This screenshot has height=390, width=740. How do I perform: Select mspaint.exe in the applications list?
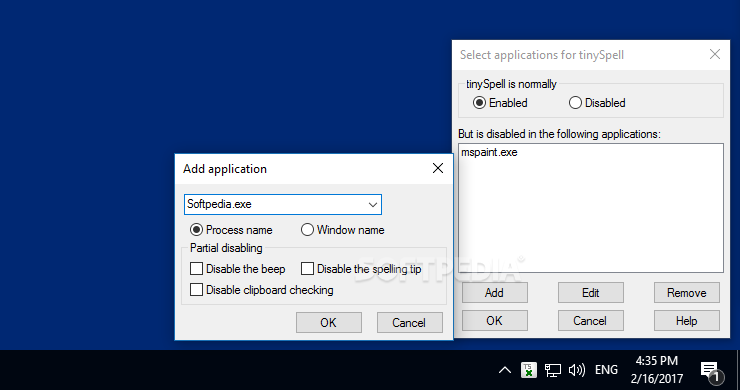pos(489,153)
